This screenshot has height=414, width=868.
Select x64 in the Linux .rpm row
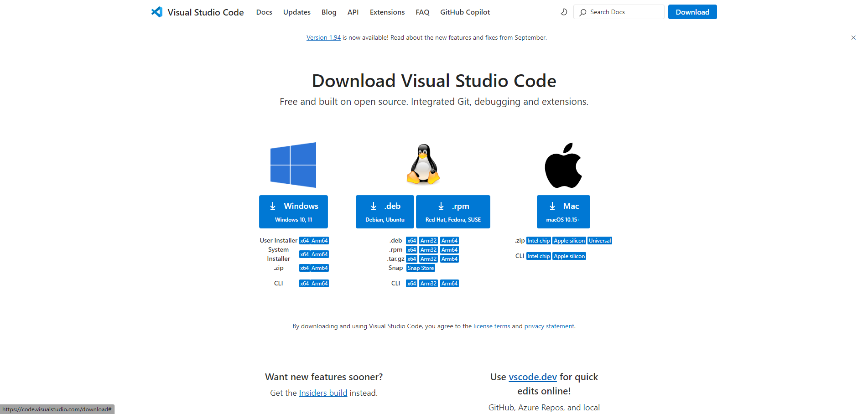[x=411, y=250]
